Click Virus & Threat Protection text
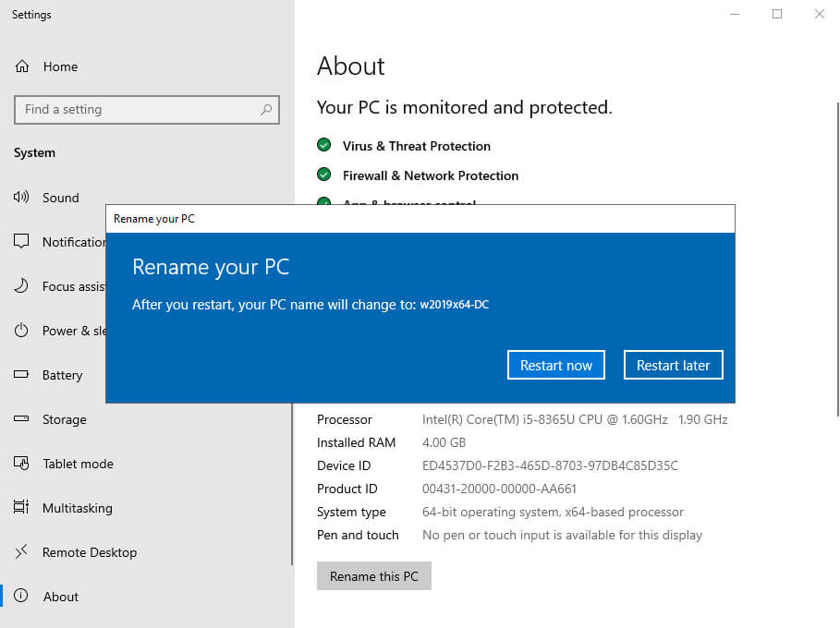The height and width of the screenshot is (628, 840). click(x=417, y=146)
